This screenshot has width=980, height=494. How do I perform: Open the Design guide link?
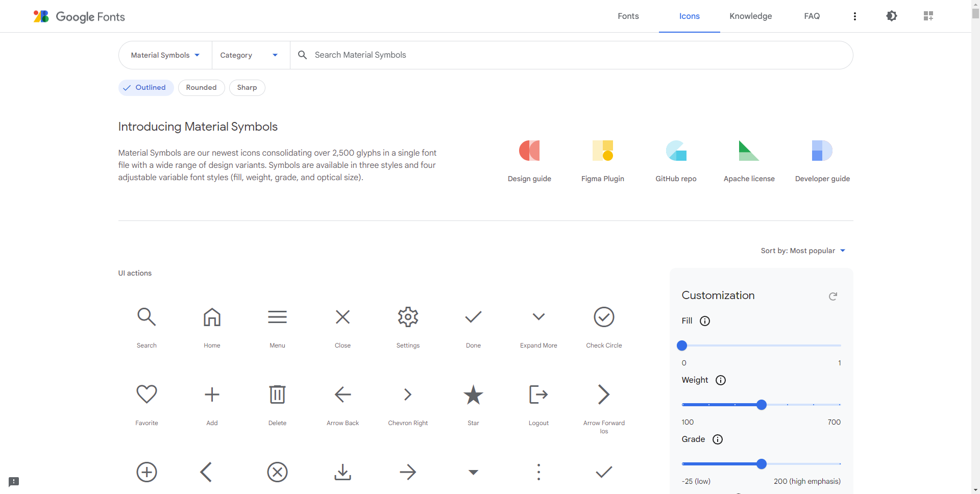click(529, 161)
